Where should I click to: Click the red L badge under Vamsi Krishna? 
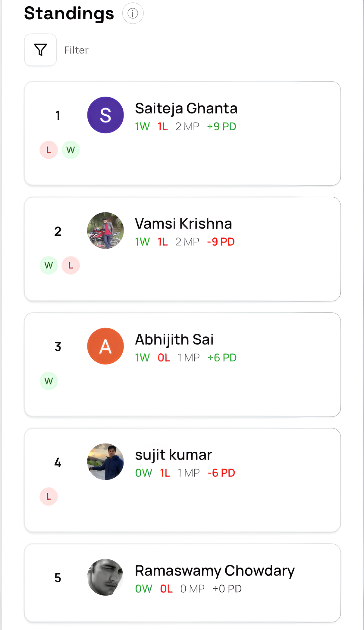tap(71, 266)
